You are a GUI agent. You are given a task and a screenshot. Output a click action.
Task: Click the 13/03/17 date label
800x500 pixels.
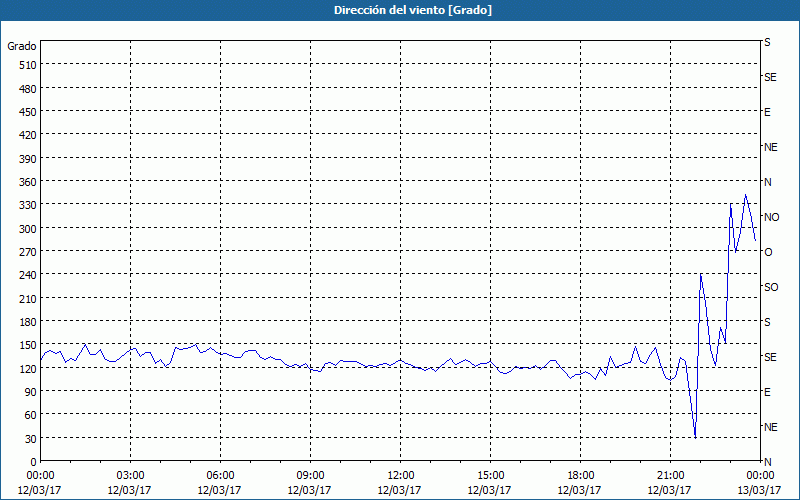pyautogui.click(x=760, y=490)
